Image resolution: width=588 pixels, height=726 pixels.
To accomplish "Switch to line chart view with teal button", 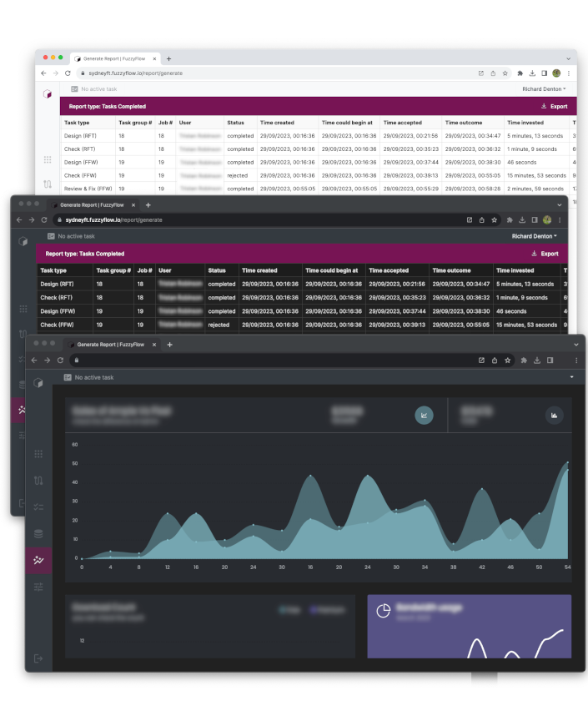I will point(424,415).
